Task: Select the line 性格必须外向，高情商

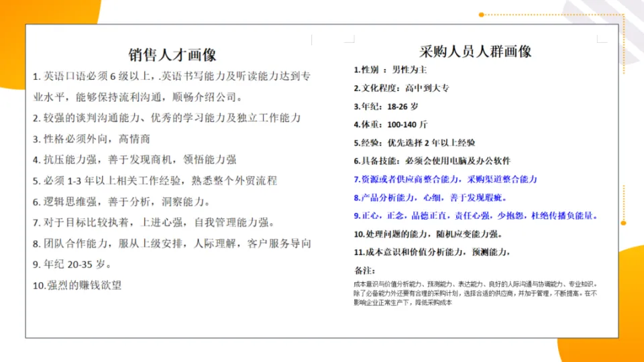Action: tap(91, 139)
